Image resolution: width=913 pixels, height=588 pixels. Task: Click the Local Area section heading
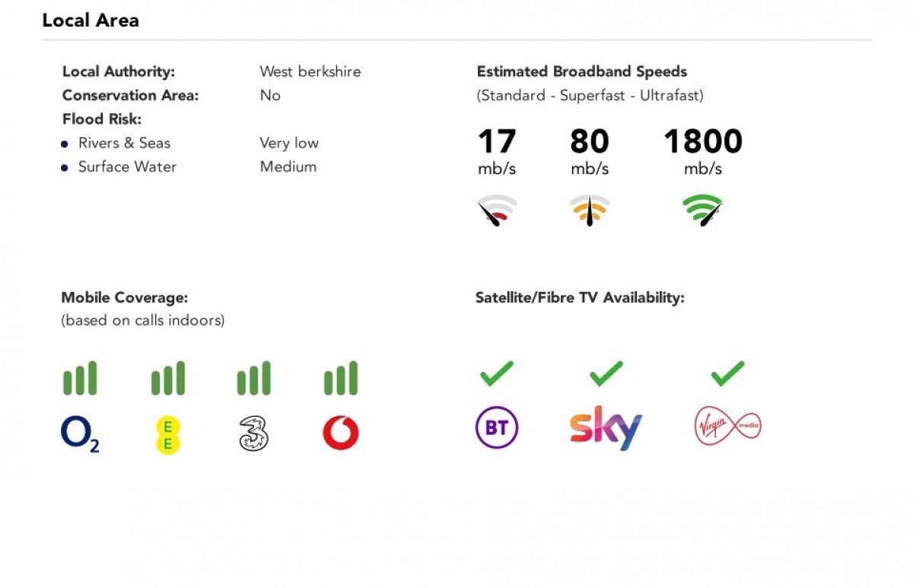point(91,21)
